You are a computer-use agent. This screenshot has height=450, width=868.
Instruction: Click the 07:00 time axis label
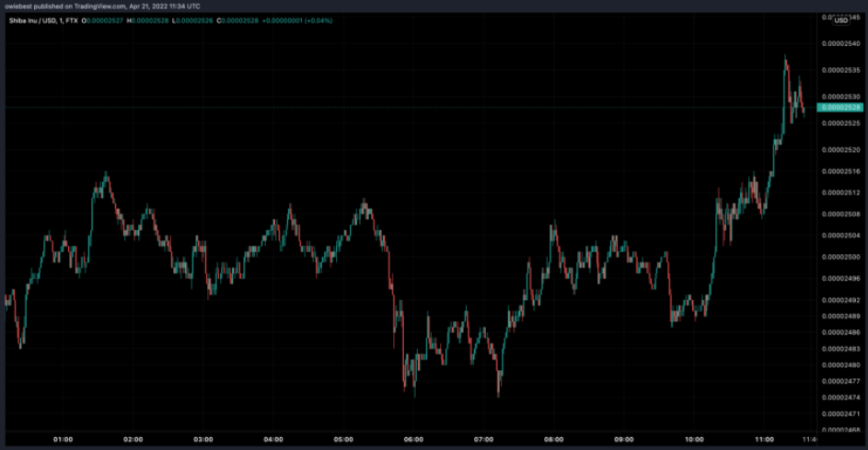pyautogui.click(x=484, y=440)
